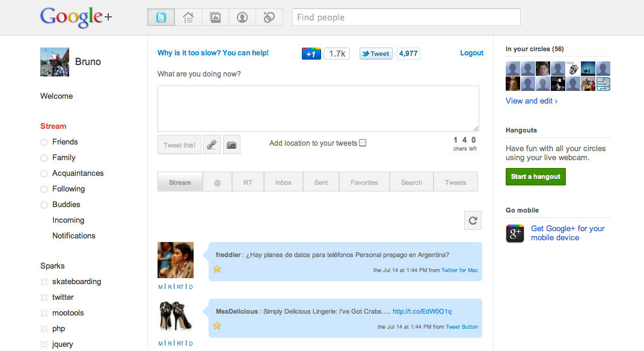Open Why is it too slow link

pos(213,52)
